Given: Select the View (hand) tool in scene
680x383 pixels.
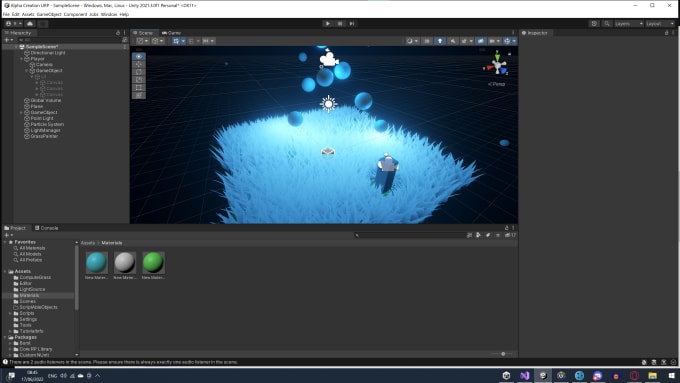Looking at the screenshot, I should (x=139, y=56).
